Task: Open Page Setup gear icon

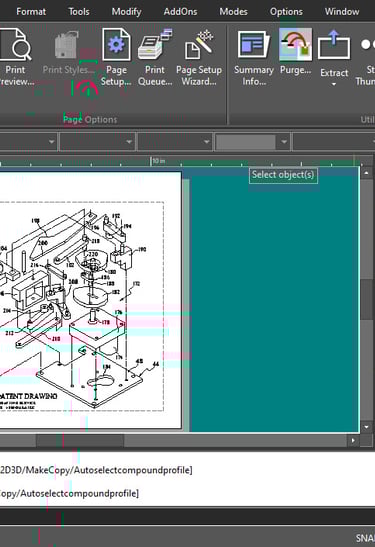Action: pos(116,45)
